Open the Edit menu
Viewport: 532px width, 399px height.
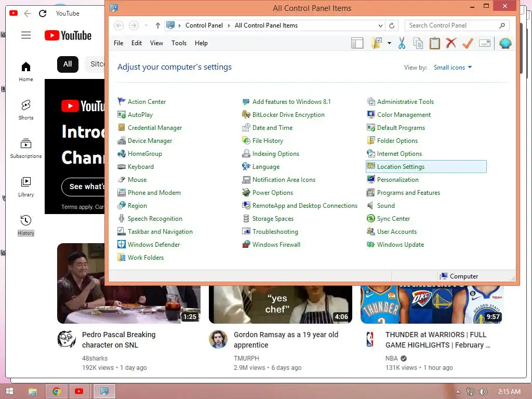tap(137, 43)
